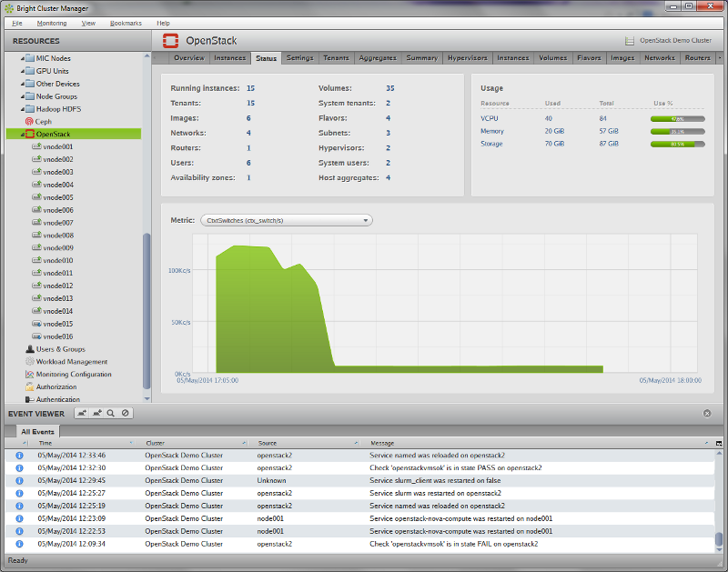The height and width of the screenshot is (572, 728).
Task: Click the Workload Management gear icon
Action: click(30, 361)
